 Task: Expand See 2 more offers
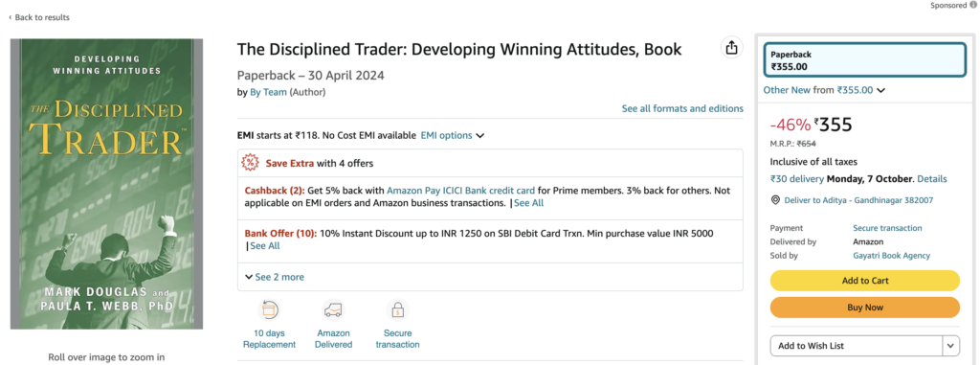[275, 277]
